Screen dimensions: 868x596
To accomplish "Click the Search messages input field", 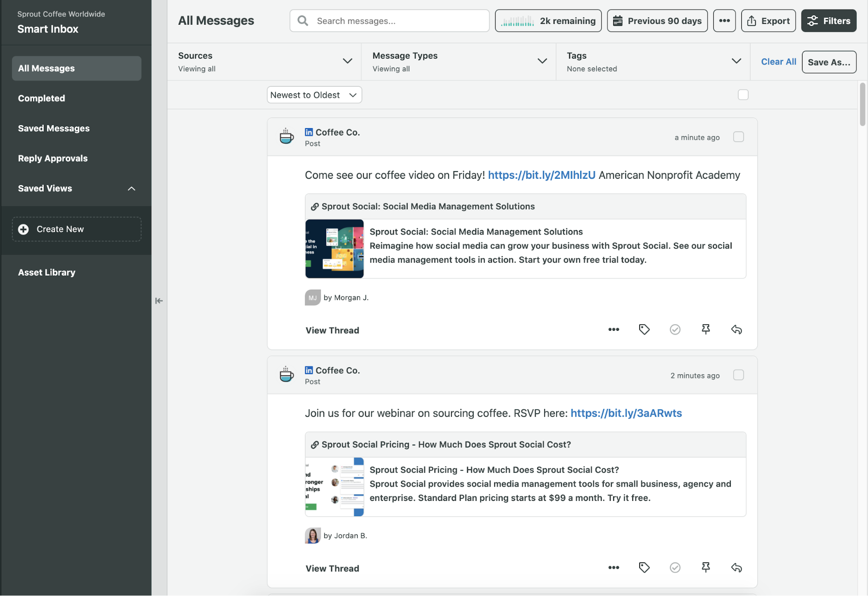I will pos(389,21).
